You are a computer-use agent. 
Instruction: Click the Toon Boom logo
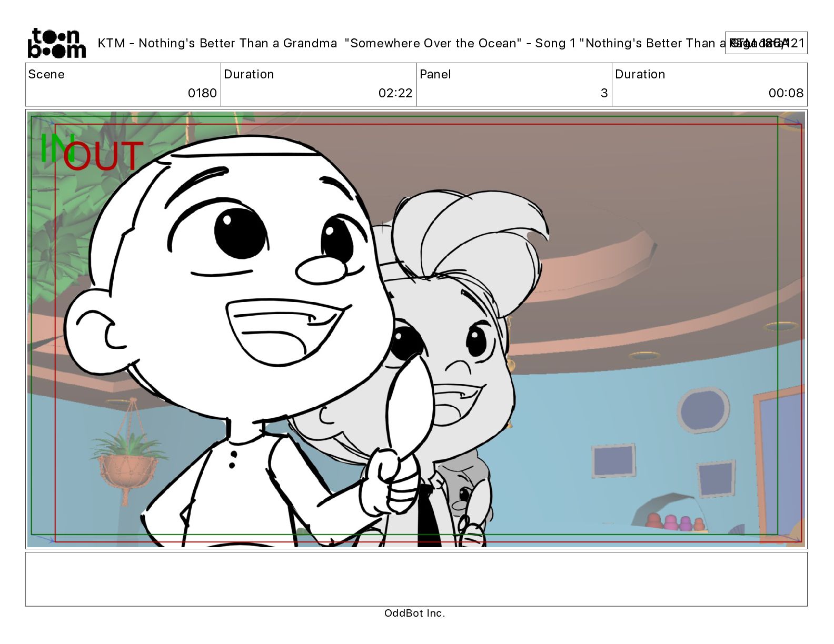pyautogui.click(x=56, y=43)
